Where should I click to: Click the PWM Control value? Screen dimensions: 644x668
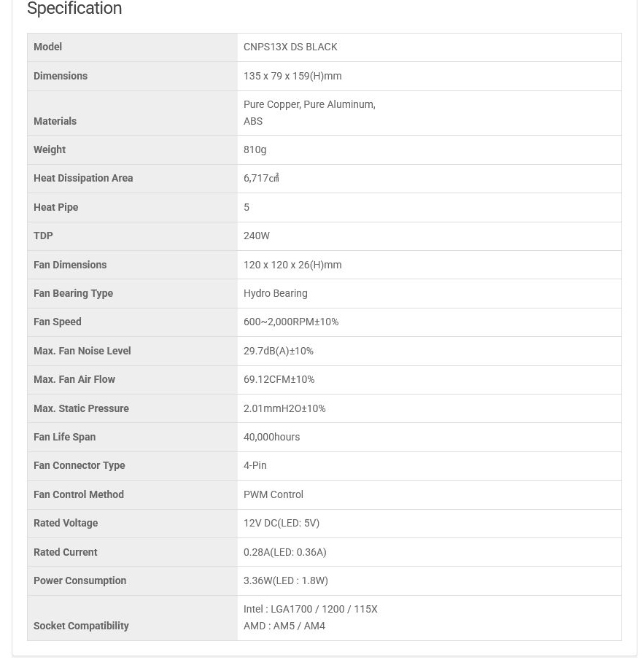click(x=273, y=494)
